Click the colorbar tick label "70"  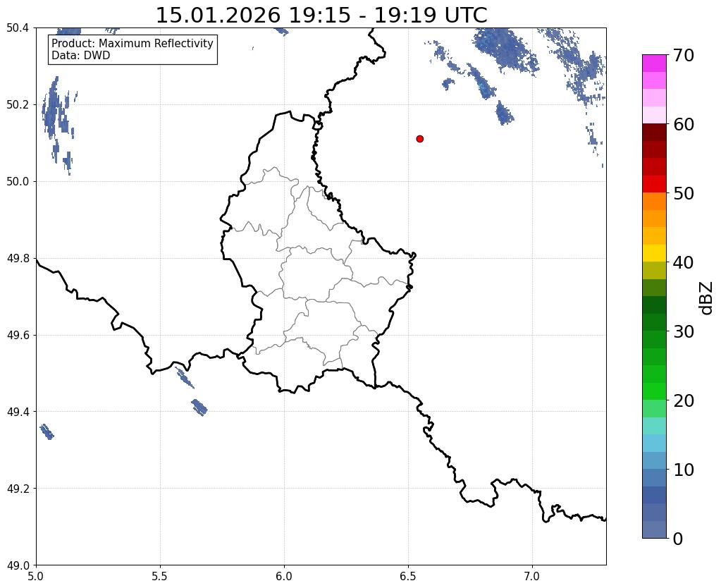click(683, 55)
